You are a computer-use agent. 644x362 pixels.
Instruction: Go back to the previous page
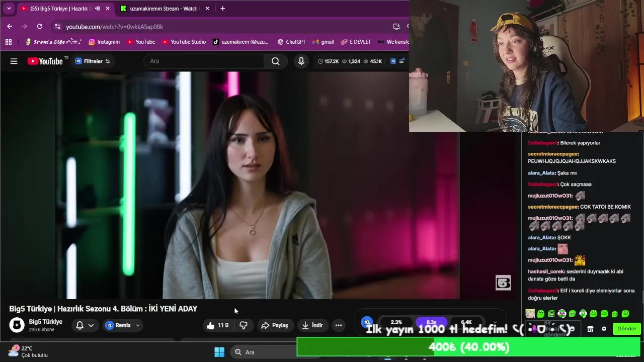click(x=10, y=26)
